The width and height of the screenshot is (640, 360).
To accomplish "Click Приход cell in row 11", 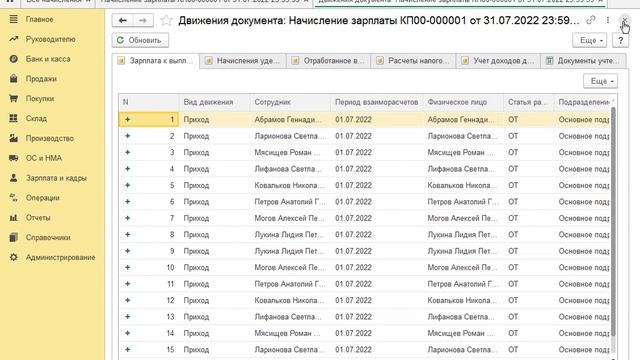I will 214,284.
